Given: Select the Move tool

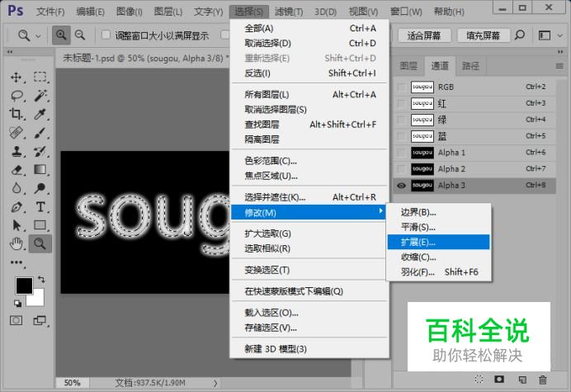Looking at the screenshot, I should (16, 78).
